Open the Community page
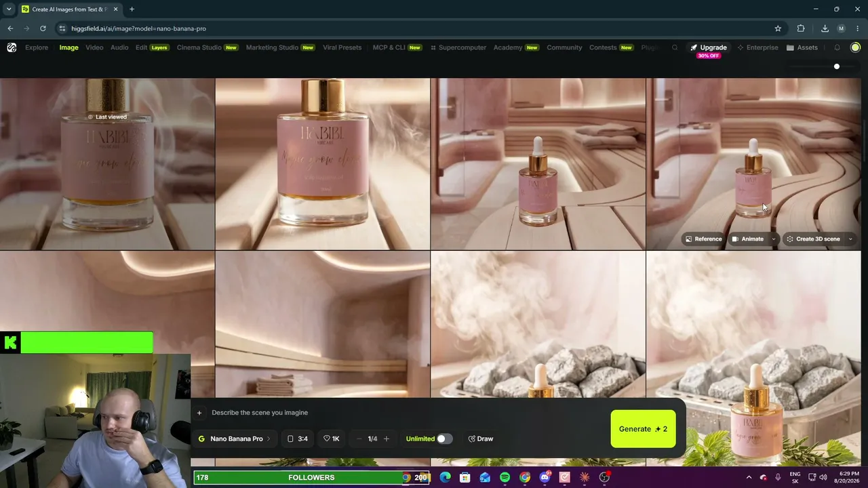868x488 pixels. (564, 47)
